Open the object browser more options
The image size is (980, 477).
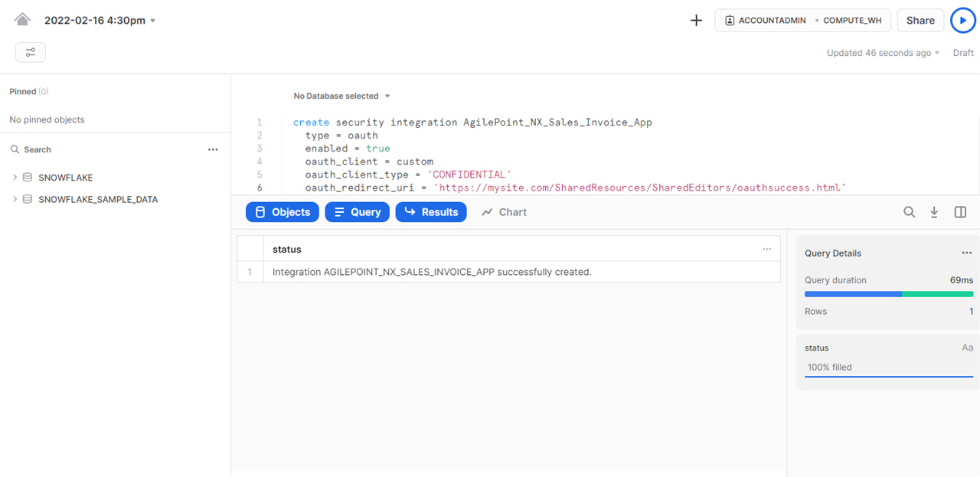[213, 149]
